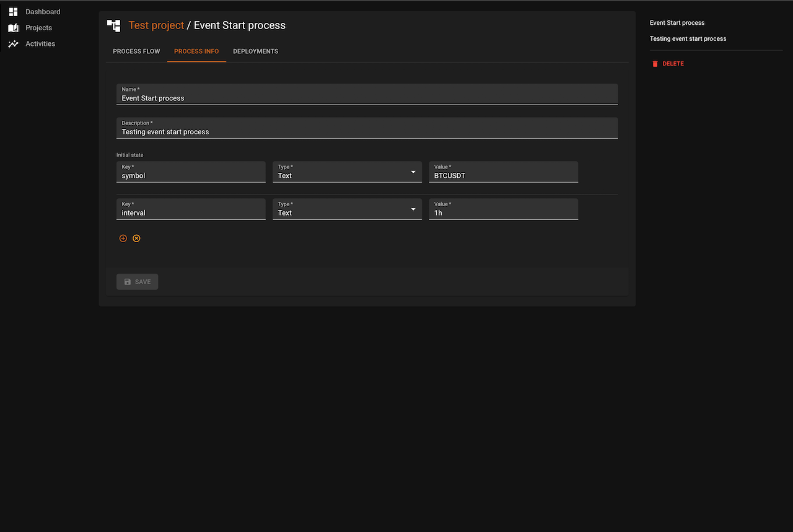The image size is (793, 532).
Task: Click the BTCUSDT value field
Action: 503,175
